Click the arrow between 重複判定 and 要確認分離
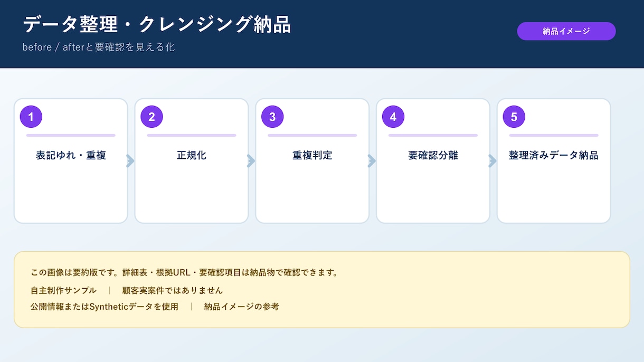The image size is (644, 362). click(x=372, y=161)
